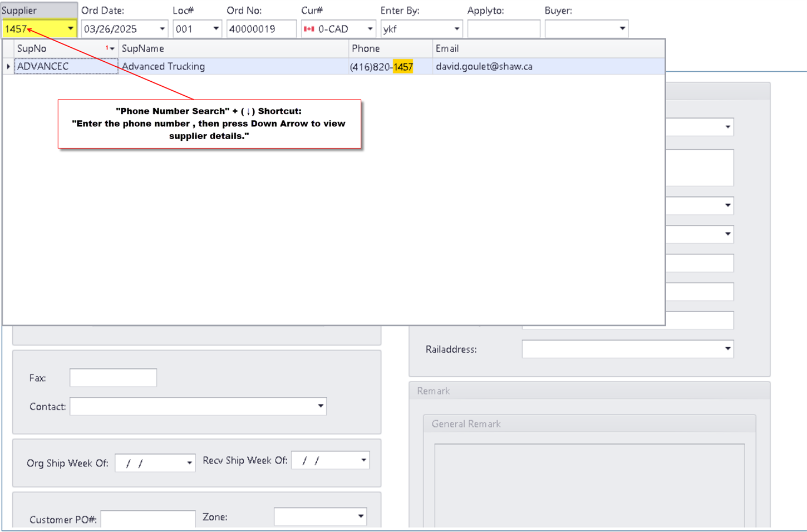The image size is (807, 532).
Task: Click the Applyto input field
Action: tap(503, 29)
